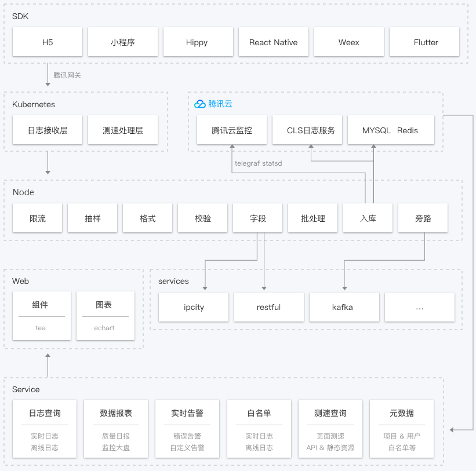476x471 pixels.
Task: Open the 日志接收层 box
Action: (48, 130)
